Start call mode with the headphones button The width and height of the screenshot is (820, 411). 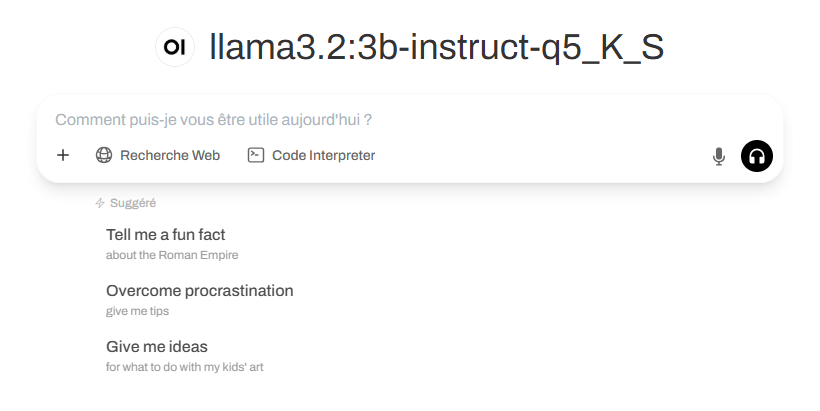pos(757,156)
